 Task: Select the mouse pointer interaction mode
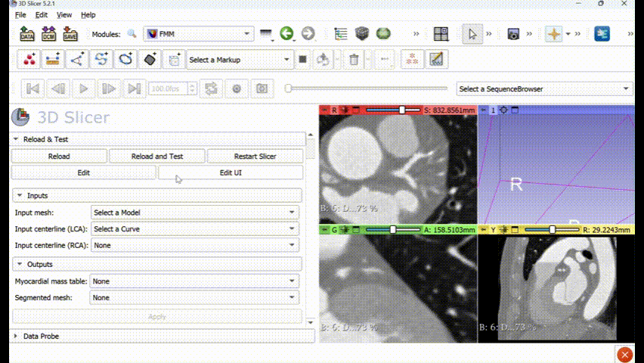[472, 34]
